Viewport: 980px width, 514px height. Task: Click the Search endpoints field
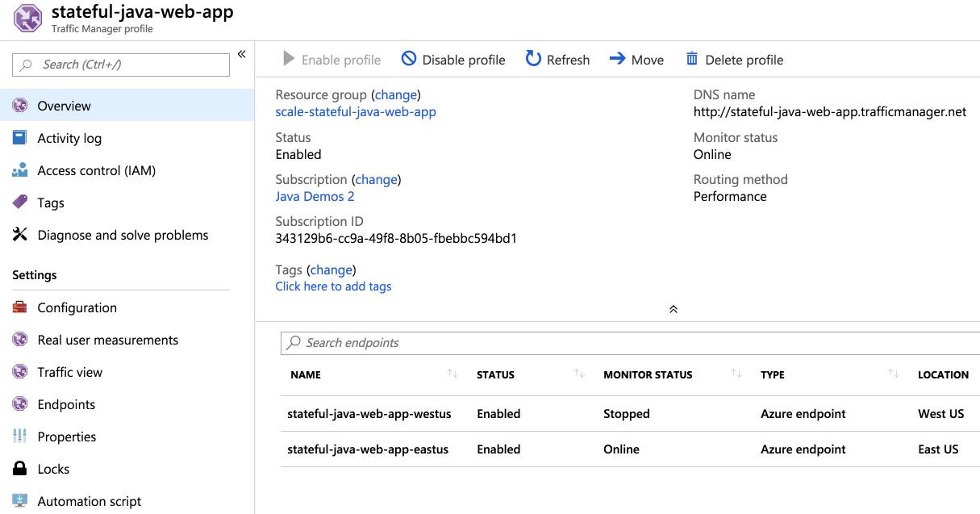[629, 343]
